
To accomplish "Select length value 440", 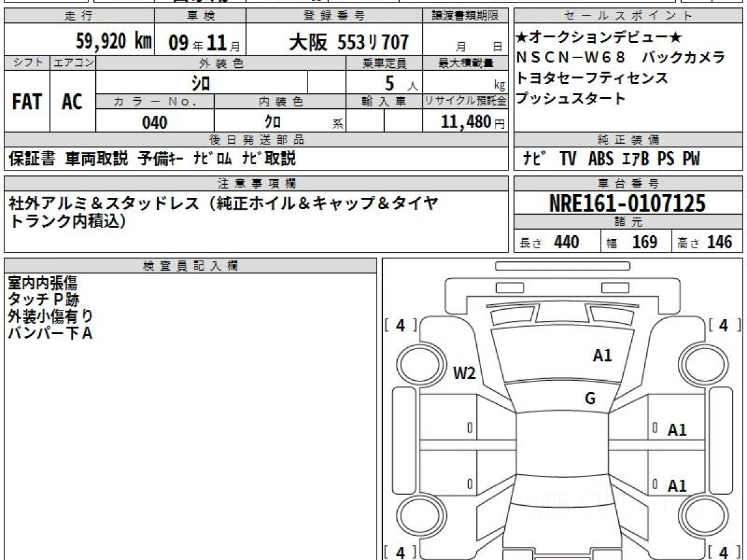I will click(567, 242).
